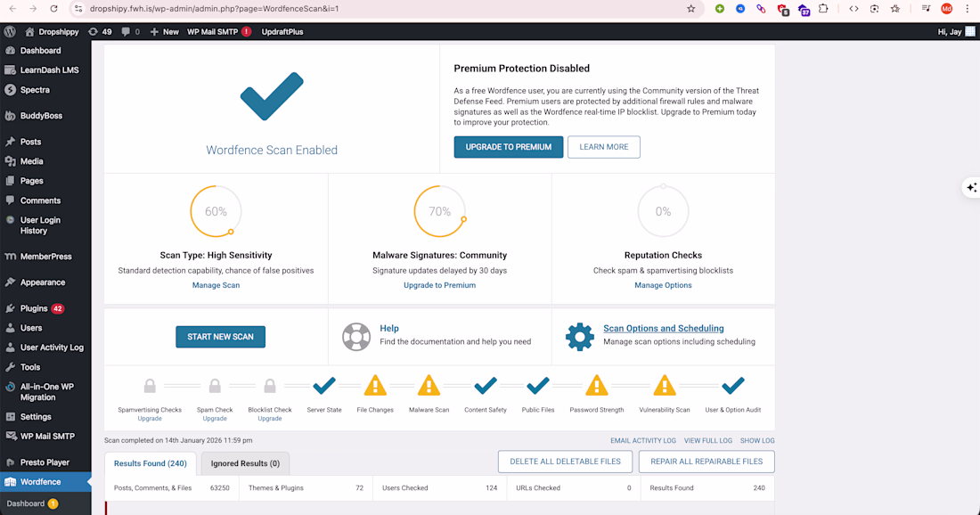Open Presto Player sidebar menu

45,462
